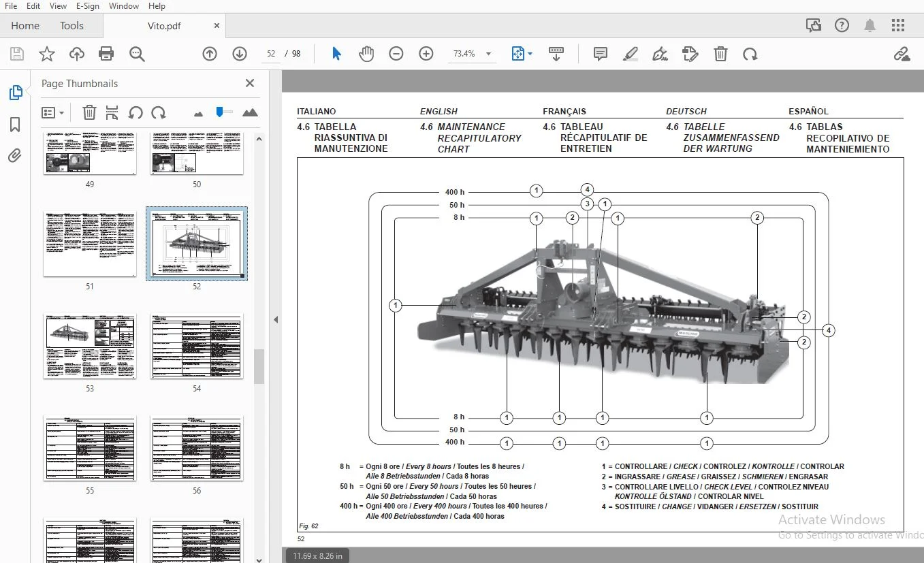Open the Fit page options

pos(522,54)
